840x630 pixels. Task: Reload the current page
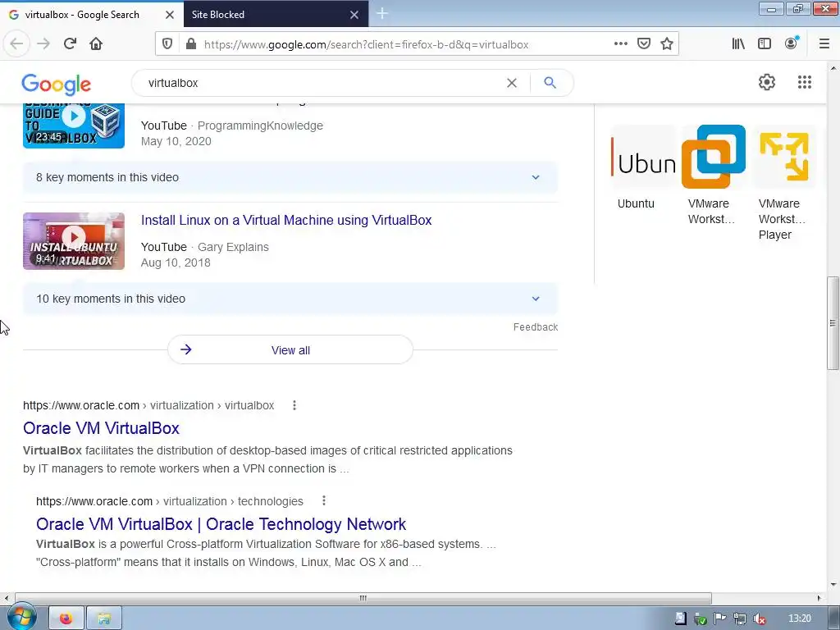(x=70, y=43)
